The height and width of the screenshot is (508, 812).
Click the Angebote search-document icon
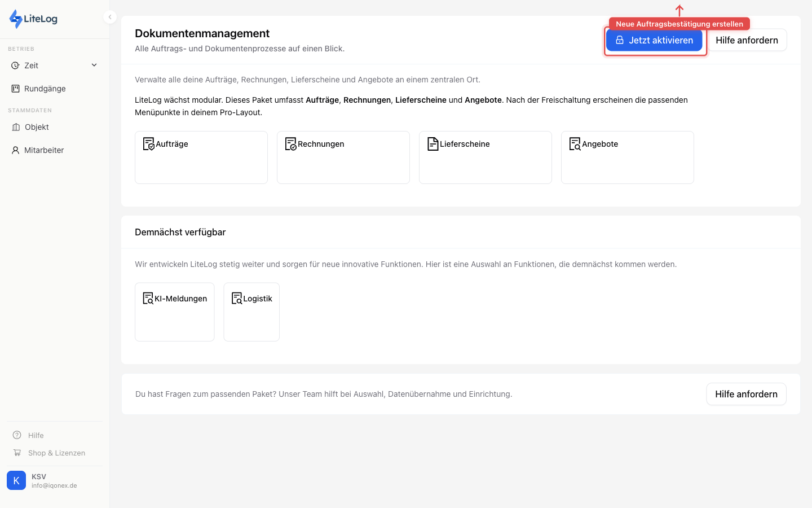575,143
